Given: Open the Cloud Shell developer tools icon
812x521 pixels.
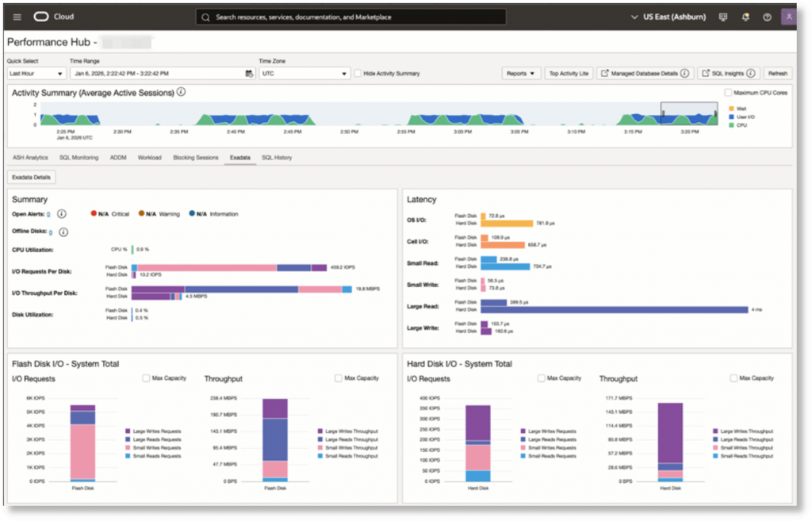Looking at the screenshot, I should click(x=723, y=17).
